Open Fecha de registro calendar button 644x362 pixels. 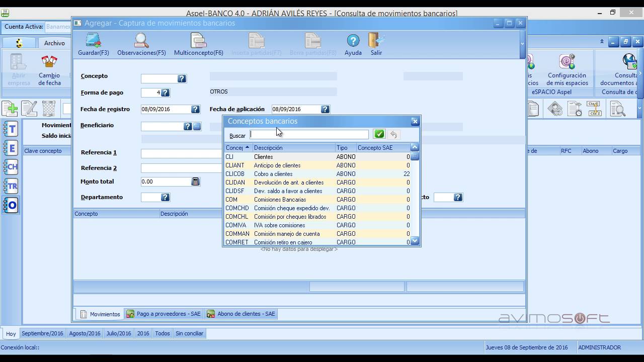[195, 109]
